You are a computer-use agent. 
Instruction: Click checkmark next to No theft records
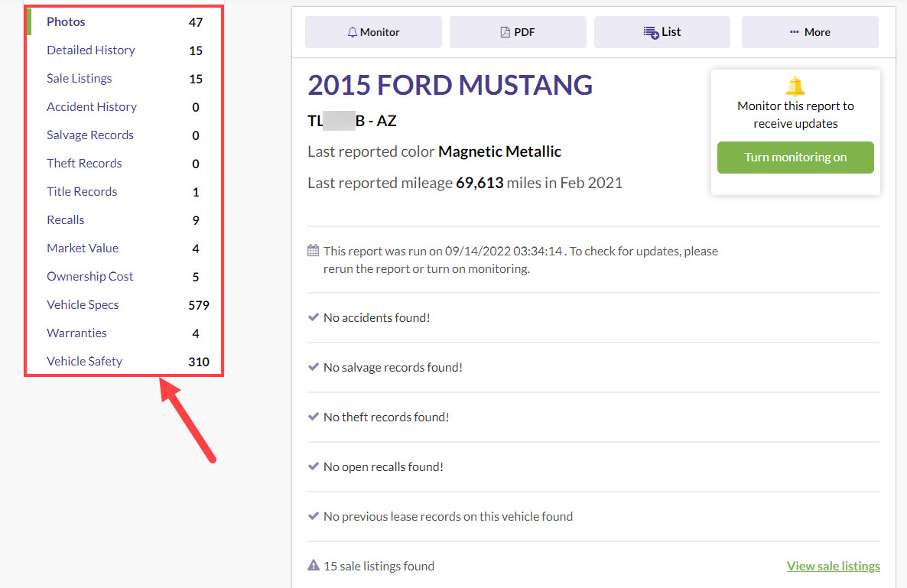click(314, 416)
